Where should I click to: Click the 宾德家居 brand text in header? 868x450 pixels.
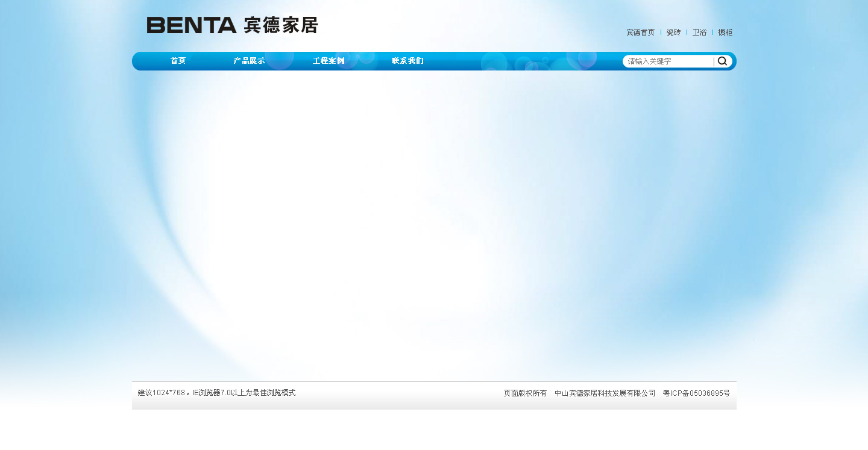pos(280,25)
